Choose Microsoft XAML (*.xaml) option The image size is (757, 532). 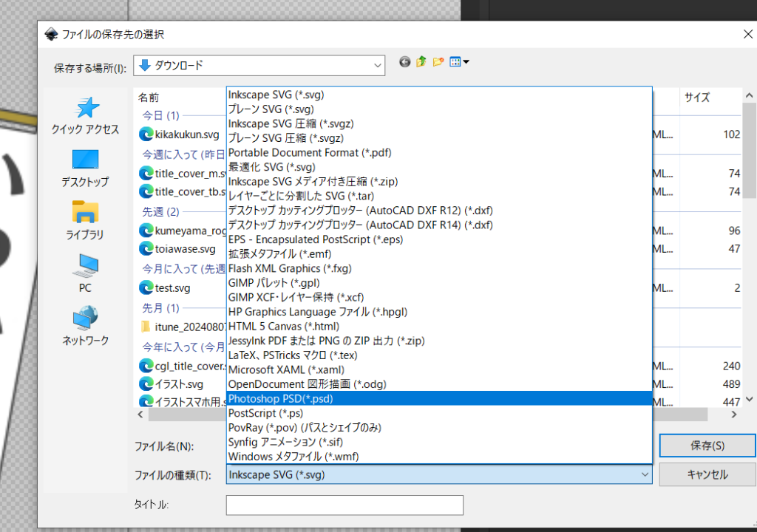click(439, 369)
